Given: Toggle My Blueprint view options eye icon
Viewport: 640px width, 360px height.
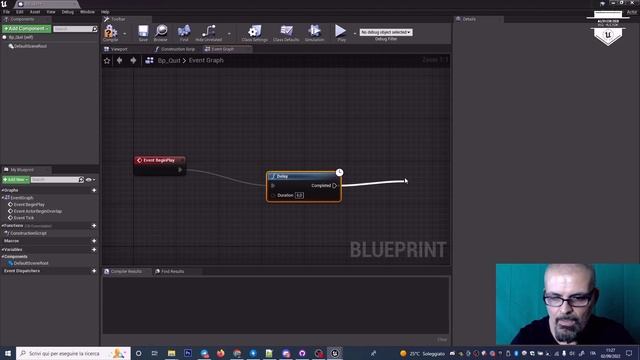Looking at the screenshot, I should [89, 180].
